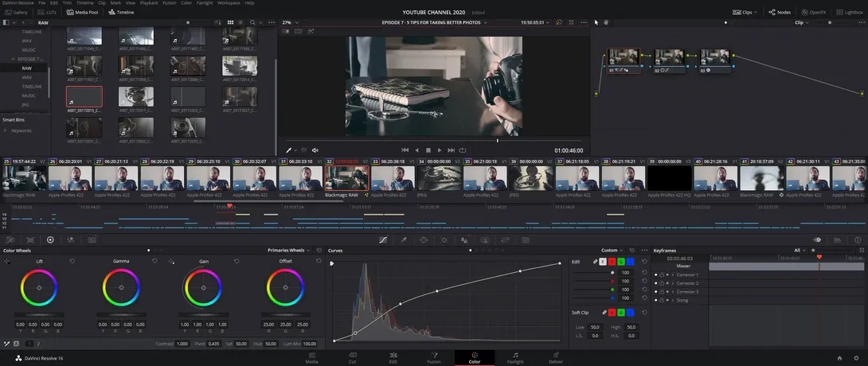The width and height of the screenshot is (868, 366).
Task: Open the Playback menu
Action: 149,2
